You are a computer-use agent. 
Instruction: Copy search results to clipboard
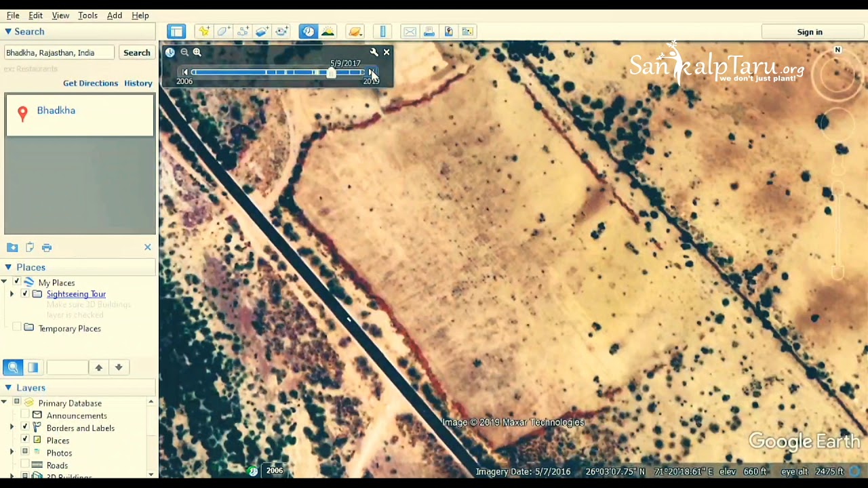point(29,247)
